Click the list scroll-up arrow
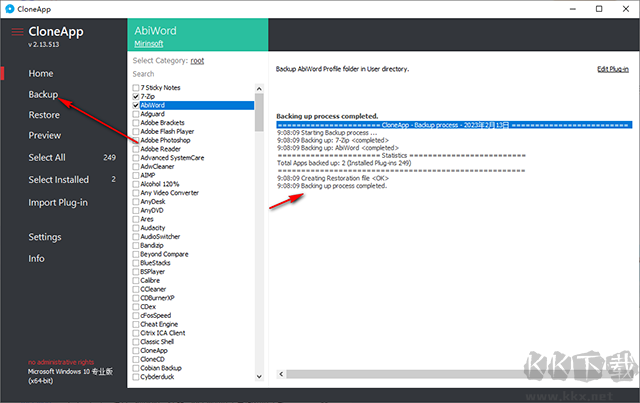The height and width of the screenshot is (403, 640). 259,89
